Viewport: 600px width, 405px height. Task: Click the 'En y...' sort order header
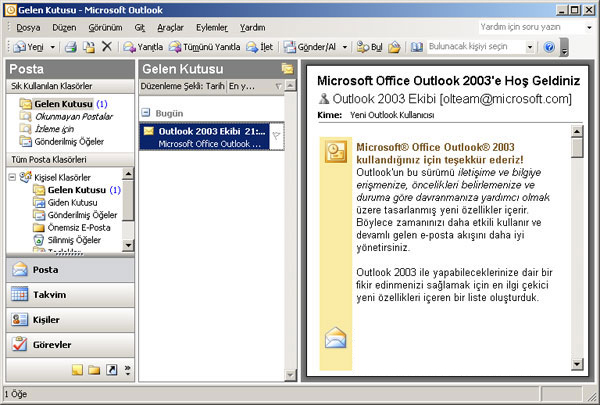click(250, 86)
